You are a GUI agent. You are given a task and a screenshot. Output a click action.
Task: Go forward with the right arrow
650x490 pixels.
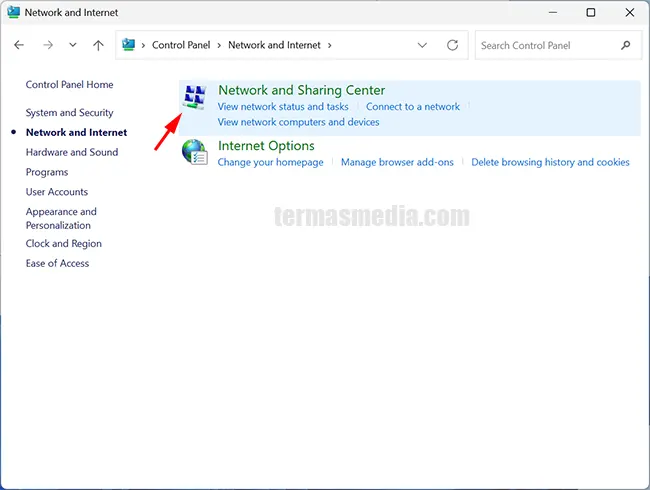(48, 45)
